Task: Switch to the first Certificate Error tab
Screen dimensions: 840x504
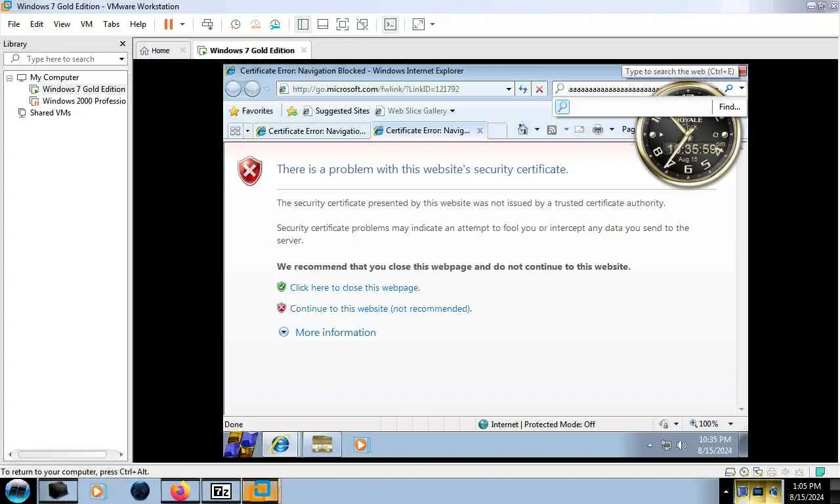Action: 312,131
